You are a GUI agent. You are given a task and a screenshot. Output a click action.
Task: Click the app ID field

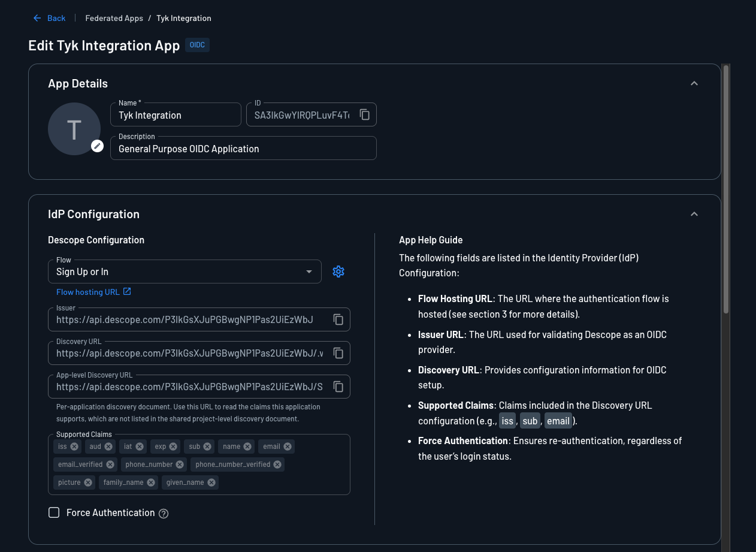(x=312, y=114)
